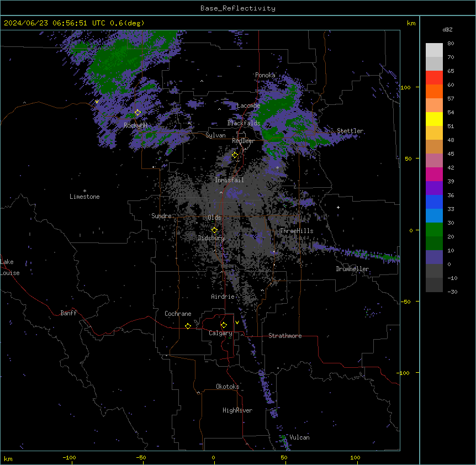This screenshot has width=476, height=465.
Task: Click the Sundre label
Action: 161,216
